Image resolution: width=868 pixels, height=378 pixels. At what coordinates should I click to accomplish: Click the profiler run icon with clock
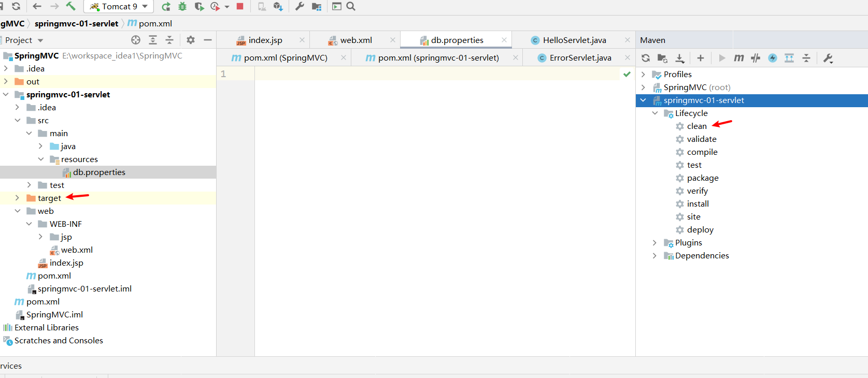(x=216, y=6)
